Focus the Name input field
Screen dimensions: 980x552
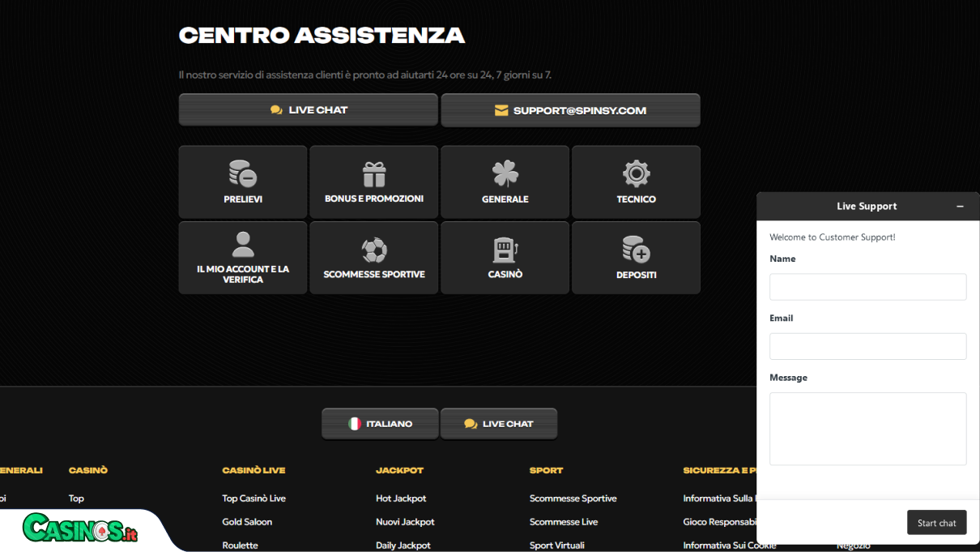coord(867,287)
